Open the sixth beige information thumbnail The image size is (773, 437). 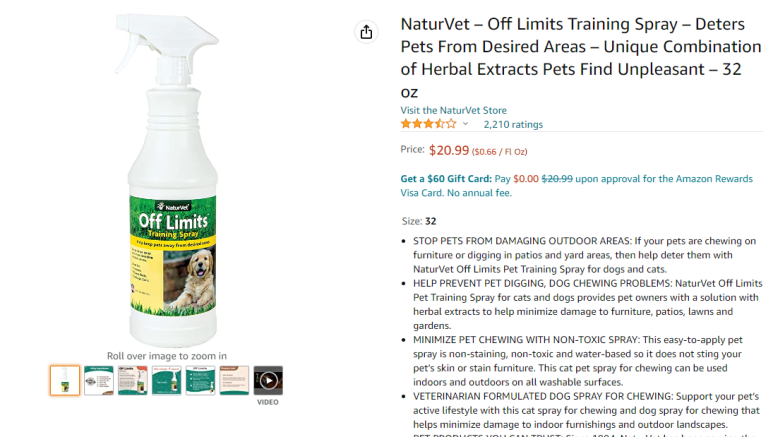[234, 380]
